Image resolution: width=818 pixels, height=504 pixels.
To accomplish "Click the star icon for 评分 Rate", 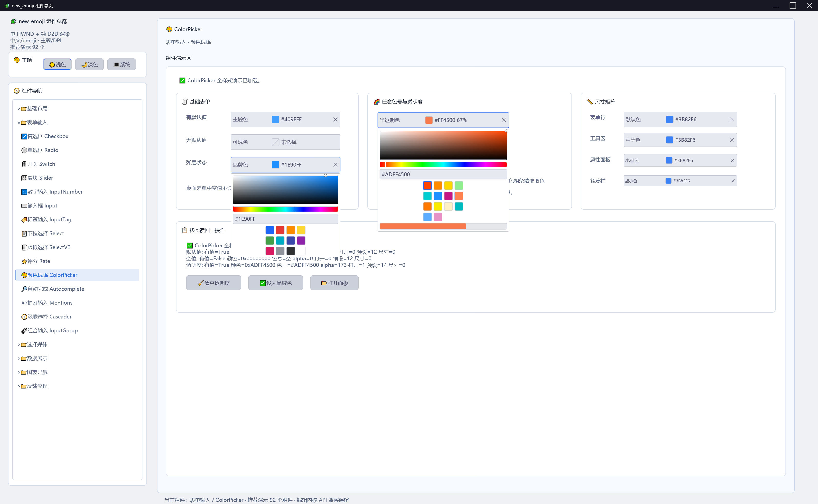I will coord(24,261).
